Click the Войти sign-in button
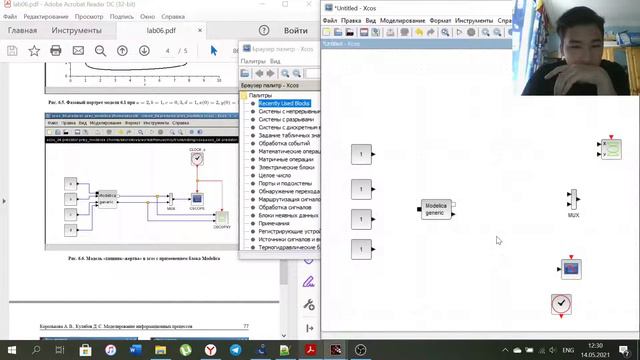The height and width of the screenshot is (360, 640). 296,31
